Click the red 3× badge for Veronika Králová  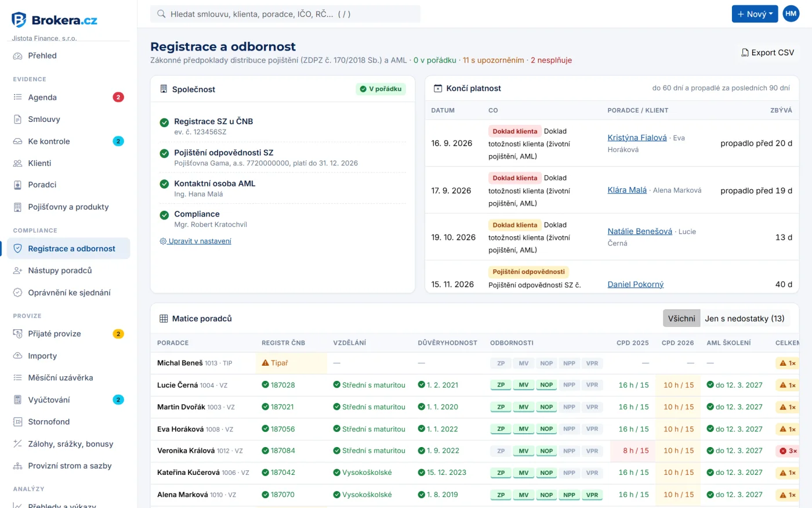tap(788, 451)
